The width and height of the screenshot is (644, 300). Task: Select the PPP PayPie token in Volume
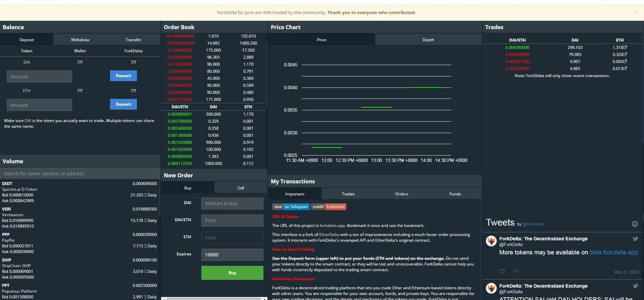point(79,243)
